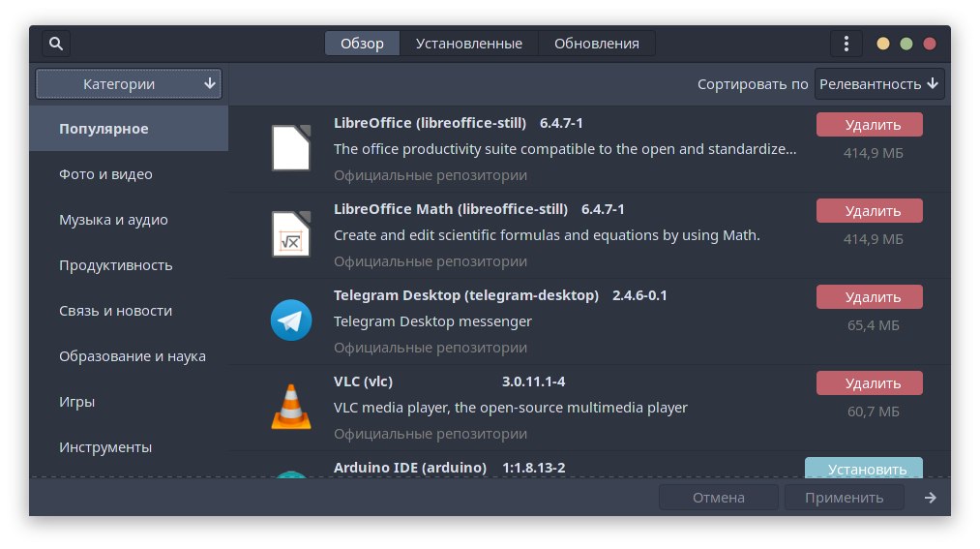Close the window with red button
Image resolution: width=980 pixels, height=549 pixels.
tap(930, 44)
